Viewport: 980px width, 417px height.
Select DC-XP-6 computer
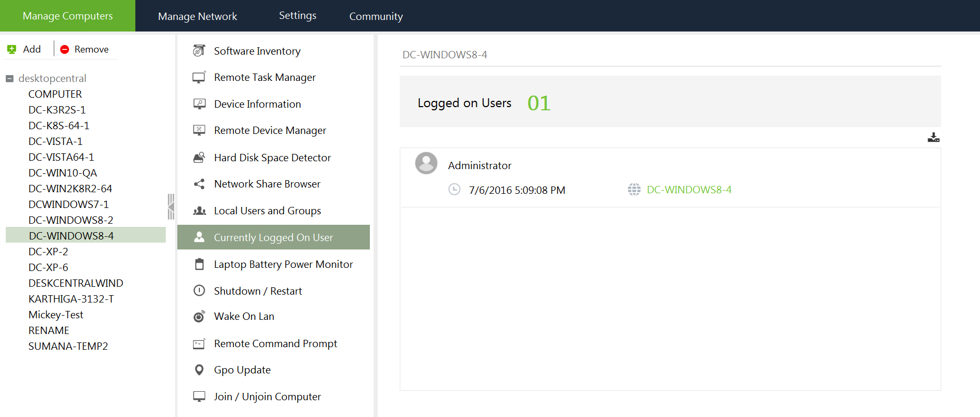48,267
